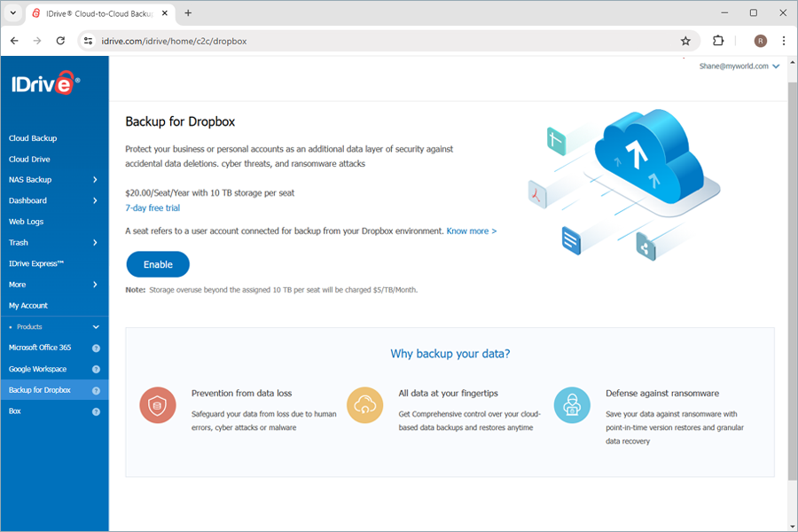Click the All data at your fingertips cloud icon
The height and width of the screenshot is (532, 798).
[x=365, y=405]
